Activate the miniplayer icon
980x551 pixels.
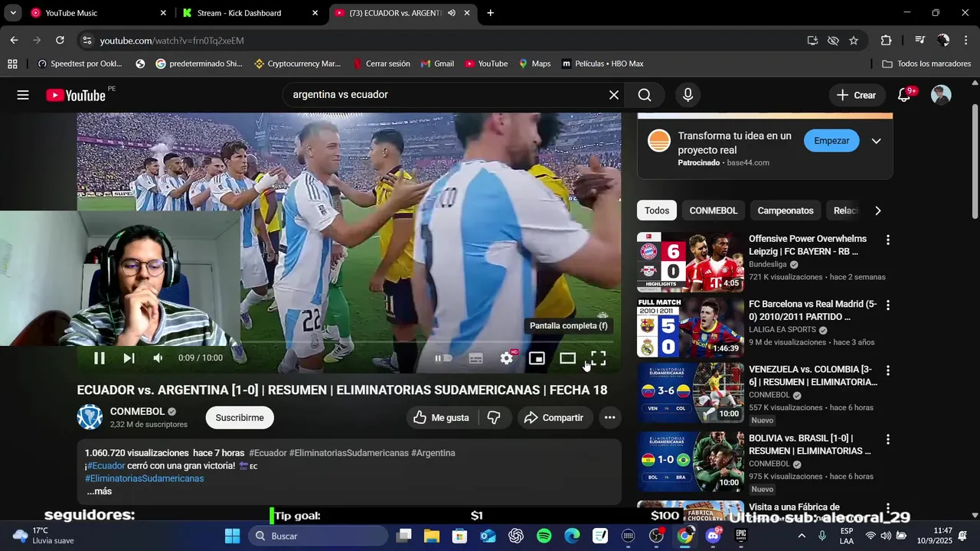(537, 358)
